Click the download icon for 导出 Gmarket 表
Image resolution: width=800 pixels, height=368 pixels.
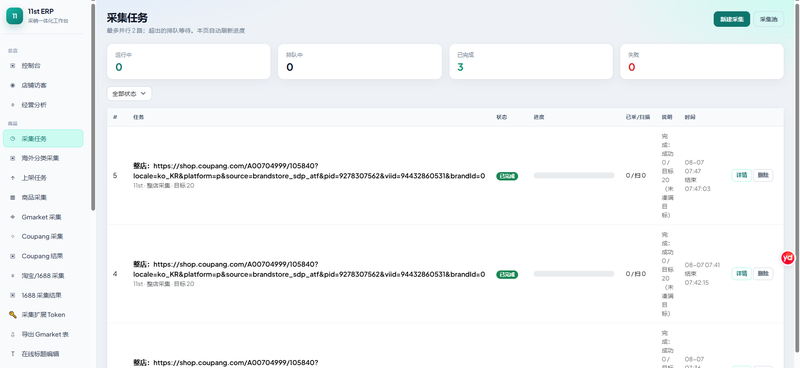click(13, 334)
